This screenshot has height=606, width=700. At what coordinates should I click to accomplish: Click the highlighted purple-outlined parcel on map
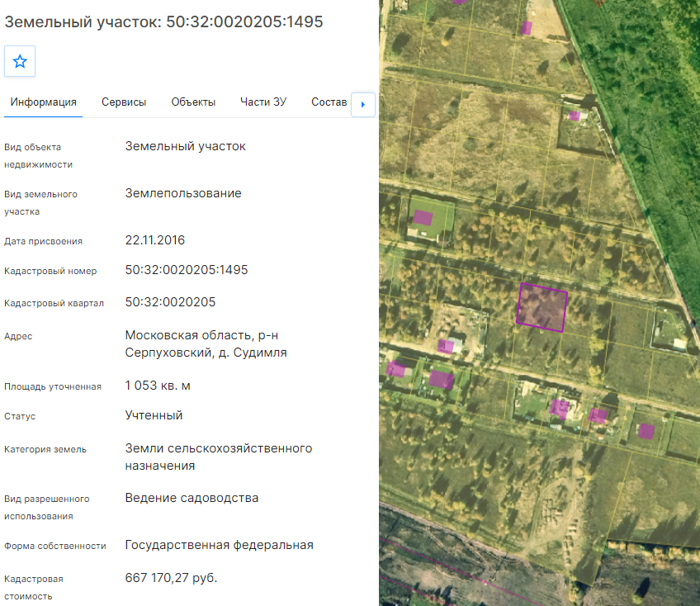(542, 307)
